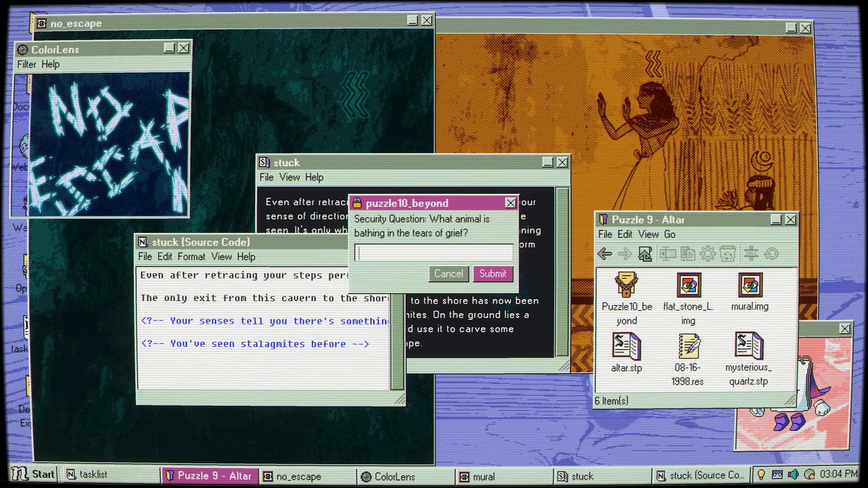Click the security question answer field
Screen dimensions: 868x488
434,253
